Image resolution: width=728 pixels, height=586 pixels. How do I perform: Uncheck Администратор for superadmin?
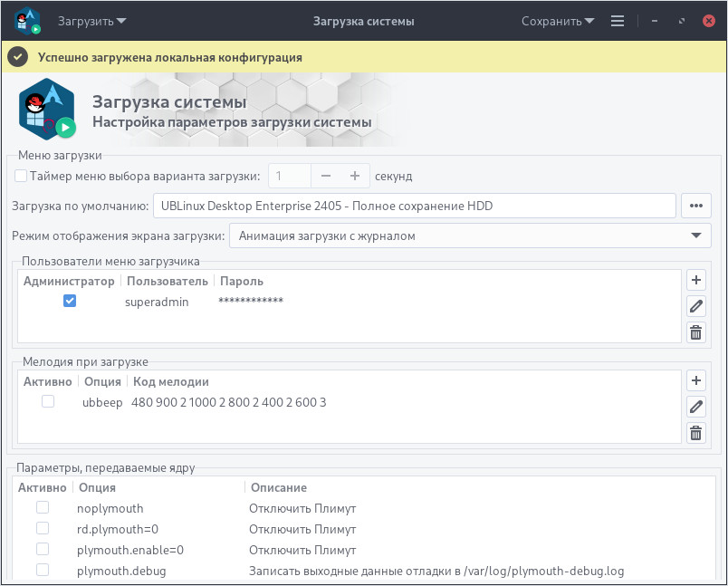pos(70,301)
